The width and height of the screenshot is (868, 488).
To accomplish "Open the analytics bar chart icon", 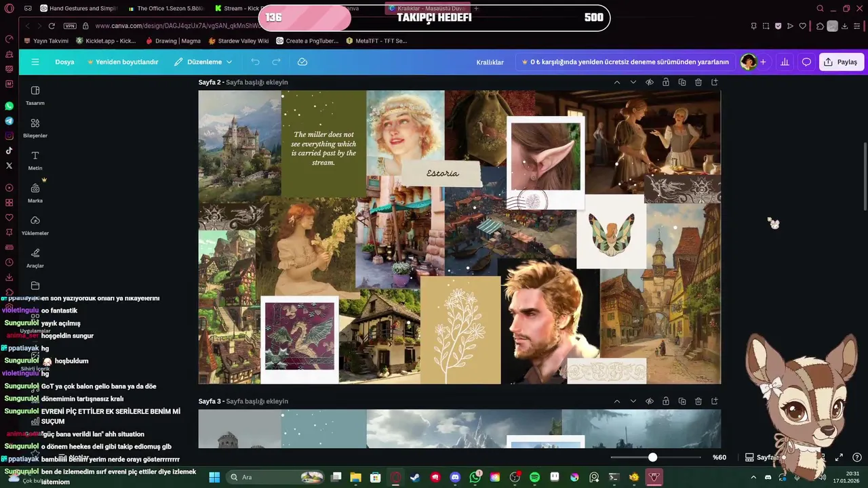I will pyautogui.click(x=785, y=62).
